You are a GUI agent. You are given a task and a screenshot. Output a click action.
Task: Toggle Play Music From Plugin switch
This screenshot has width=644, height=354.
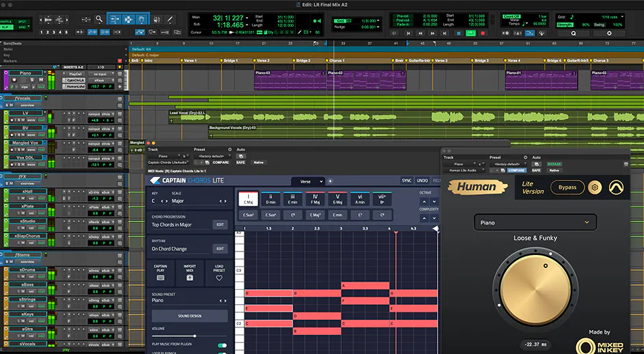tap(222, 345)
